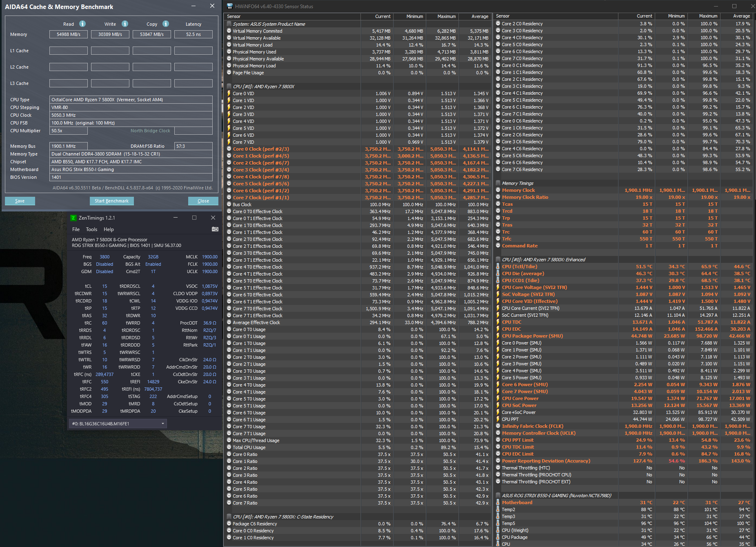
Task: Select the CPU EDC Limit row
Action: [624, 454]
